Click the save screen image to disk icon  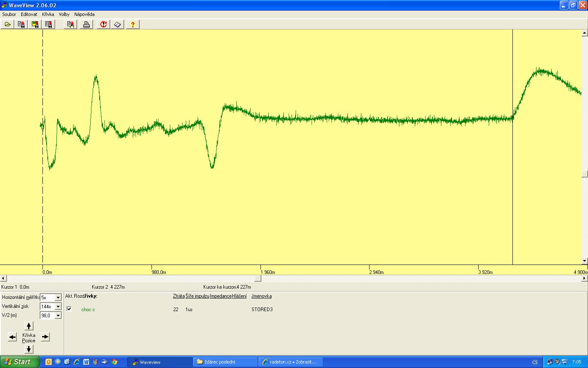point(35,25)
